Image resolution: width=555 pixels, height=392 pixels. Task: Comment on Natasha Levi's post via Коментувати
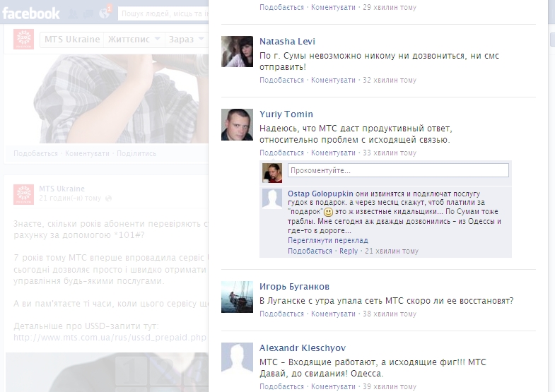pyautogui.click(x=333, y=81)
